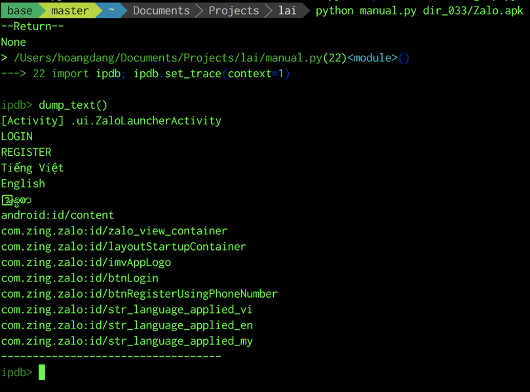530x392 pixels.
Task: Click the 'str_language_applied_my' id line
Action: coord(127,341)
